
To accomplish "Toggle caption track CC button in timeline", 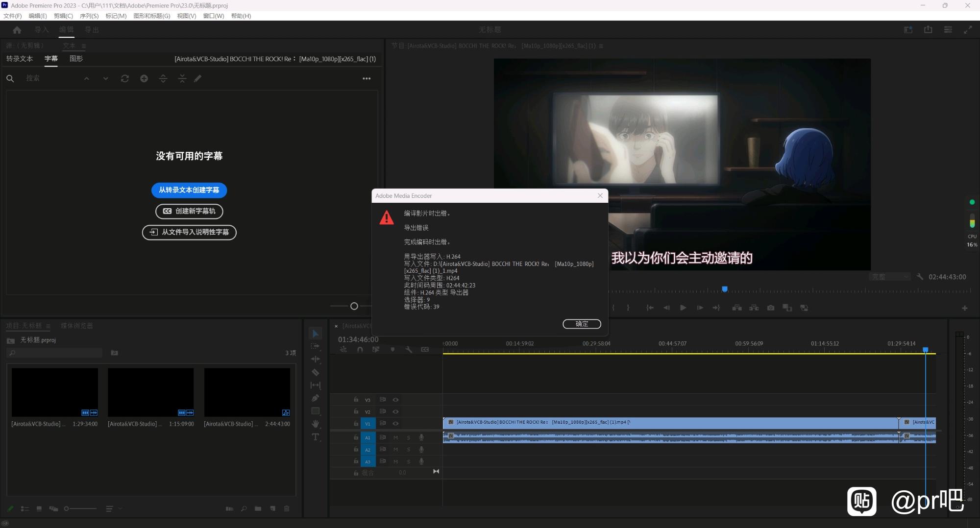I will [425, 350].
